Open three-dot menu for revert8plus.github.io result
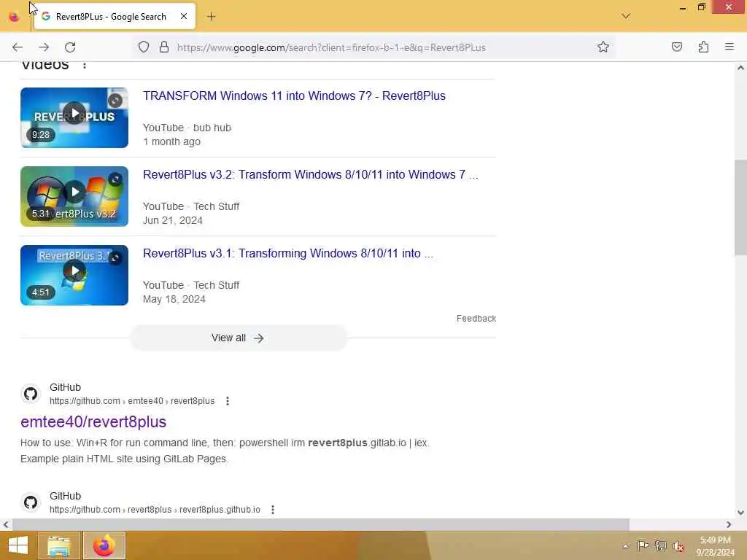The width and height of the screenshot is (747, 560). (x=273, y=510)
